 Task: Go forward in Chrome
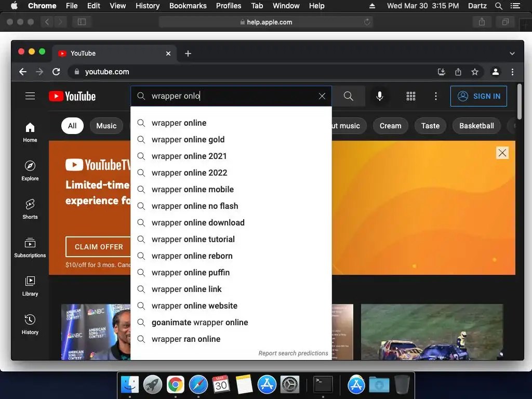point(39,72)
